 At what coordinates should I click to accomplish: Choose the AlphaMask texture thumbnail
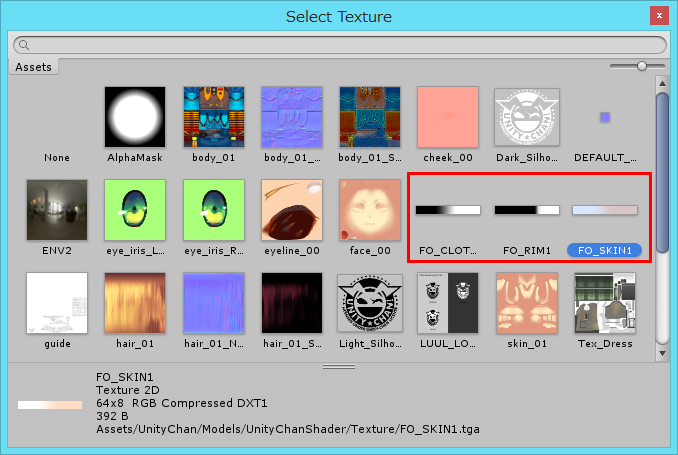coord(135,117)
